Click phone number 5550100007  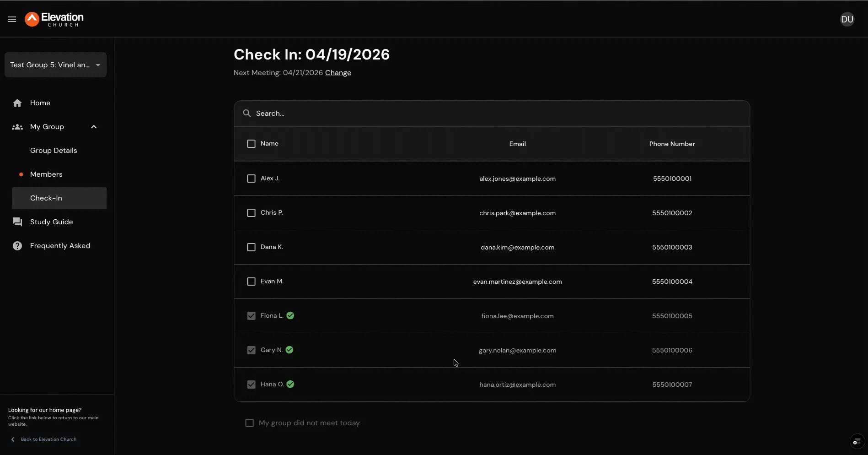[672, 385]
